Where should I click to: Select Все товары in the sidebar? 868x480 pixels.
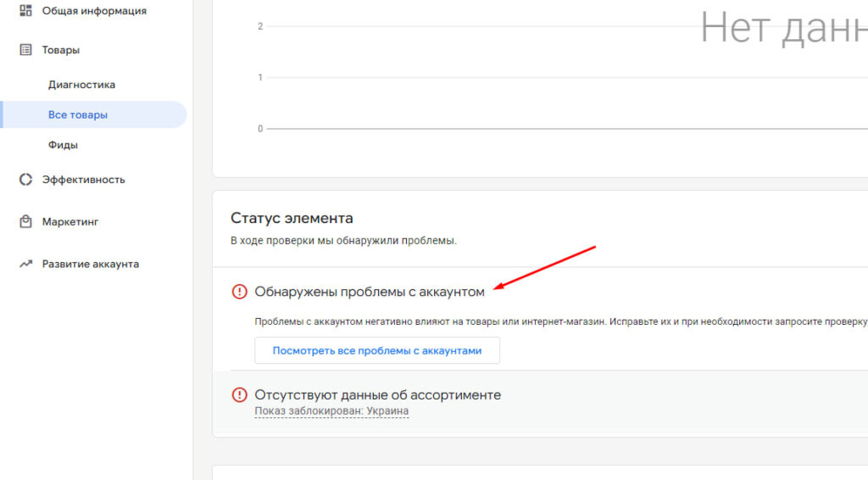(x=77, y=114)
